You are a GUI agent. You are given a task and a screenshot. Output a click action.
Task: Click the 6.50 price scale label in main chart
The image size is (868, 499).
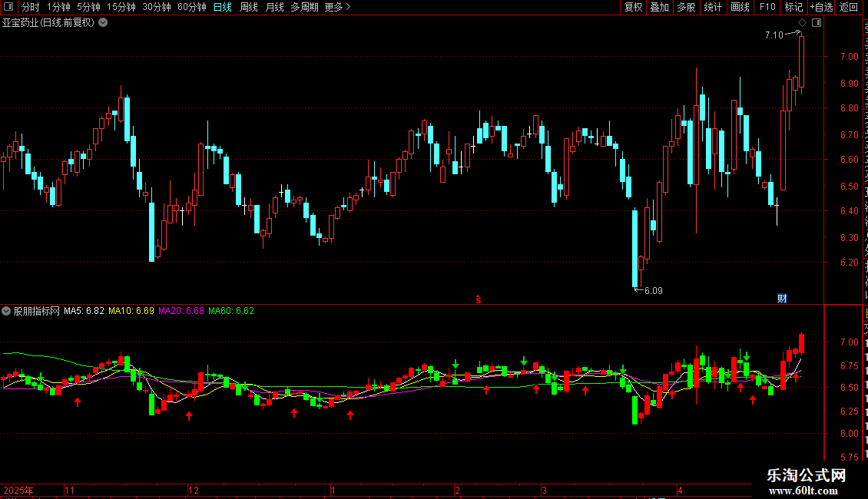click(x=849, y=187)
